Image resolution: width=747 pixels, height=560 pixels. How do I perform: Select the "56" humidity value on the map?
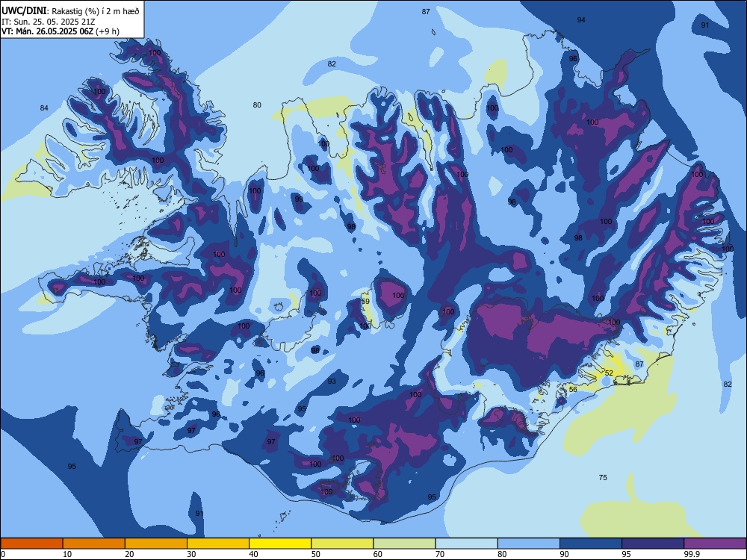point(573,389)
